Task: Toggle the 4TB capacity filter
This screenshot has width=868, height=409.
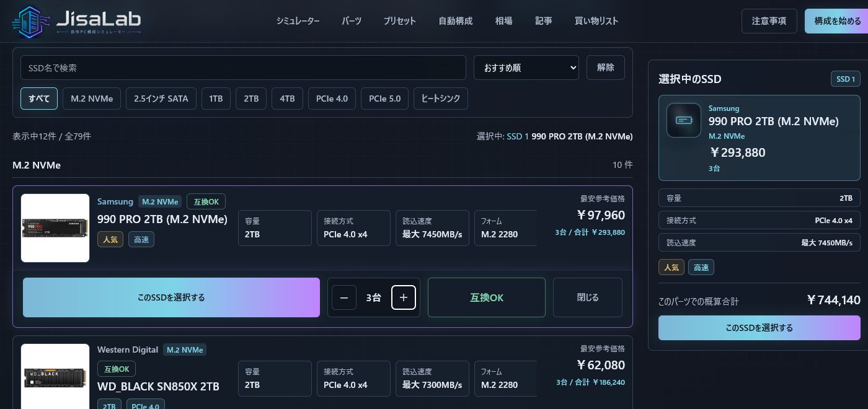Action: (x=287, y=99)
